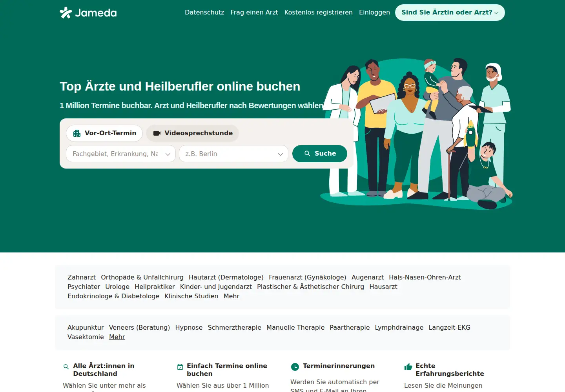
Task: Show more treatments via Mehr after Vasektomie
Action: (117, 337)
